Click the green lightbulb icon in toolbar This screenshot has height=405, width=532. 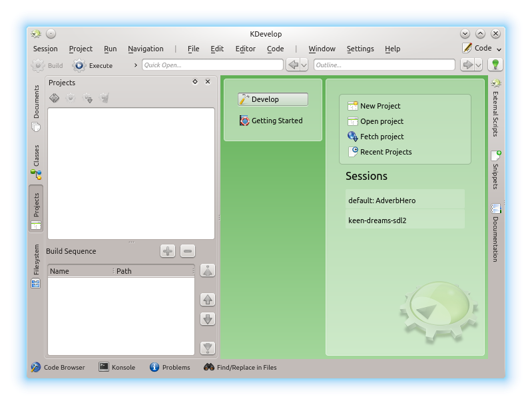[x=495, y=65]
